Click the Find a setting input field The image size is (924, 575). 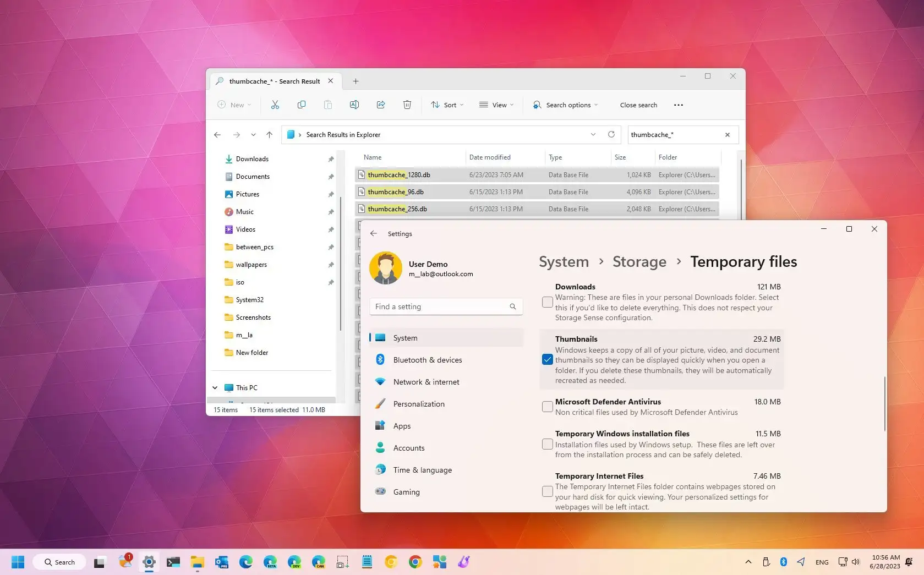coord(446,306)
